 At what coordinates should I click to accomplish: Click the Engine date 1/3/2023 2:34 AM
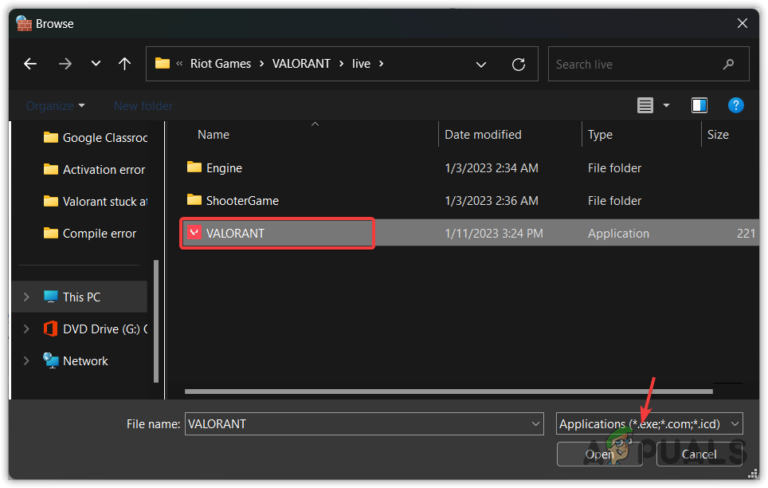point(491,168)
